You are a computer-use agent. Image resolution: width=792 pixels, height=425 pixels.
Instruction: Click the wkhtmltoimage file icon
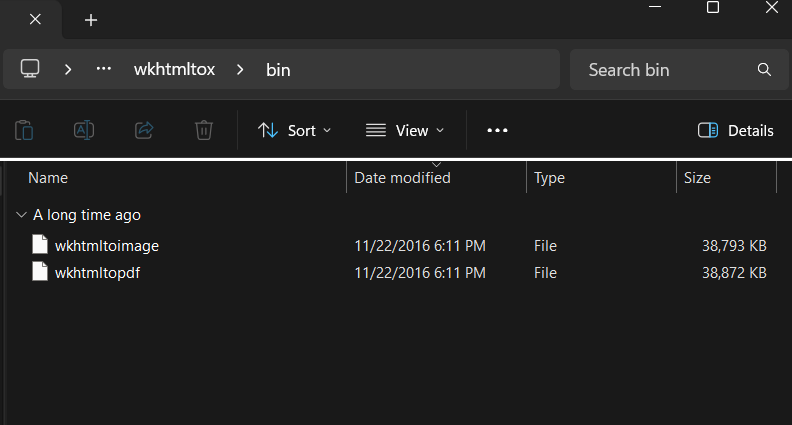click(x=40, y=245)
